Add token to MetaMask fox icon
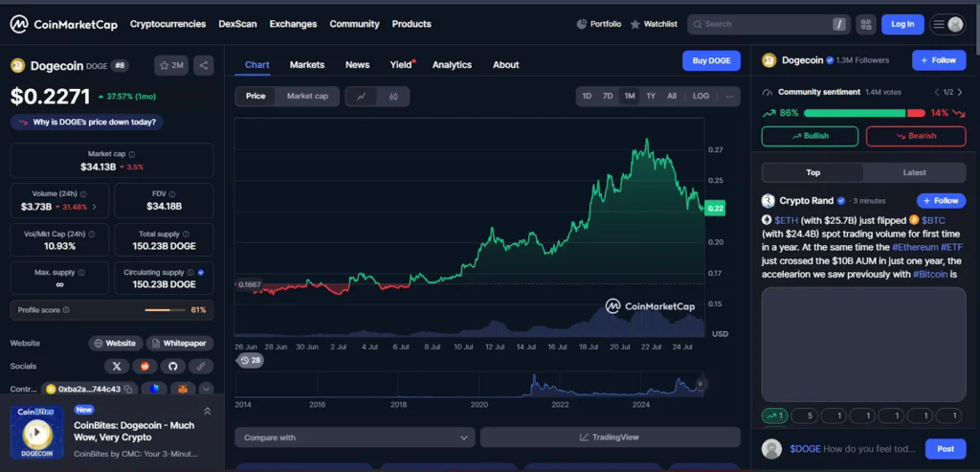Screen dimensions: 980x472 [183, 389]
